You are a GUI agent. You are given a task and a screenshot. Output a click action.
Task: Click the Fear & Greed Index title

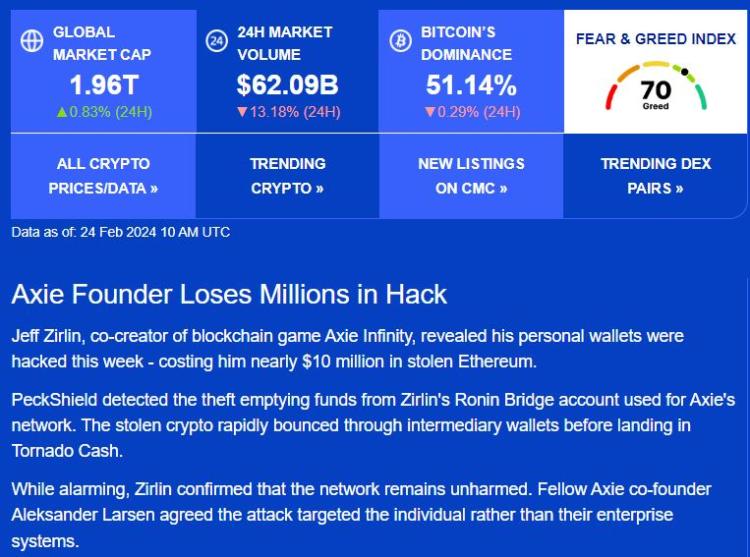coord(656,39)
